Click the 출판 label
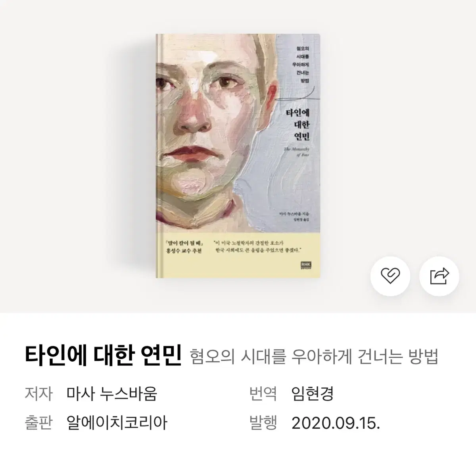The width and height of the screenshot is (476, 451). (38, 422)
